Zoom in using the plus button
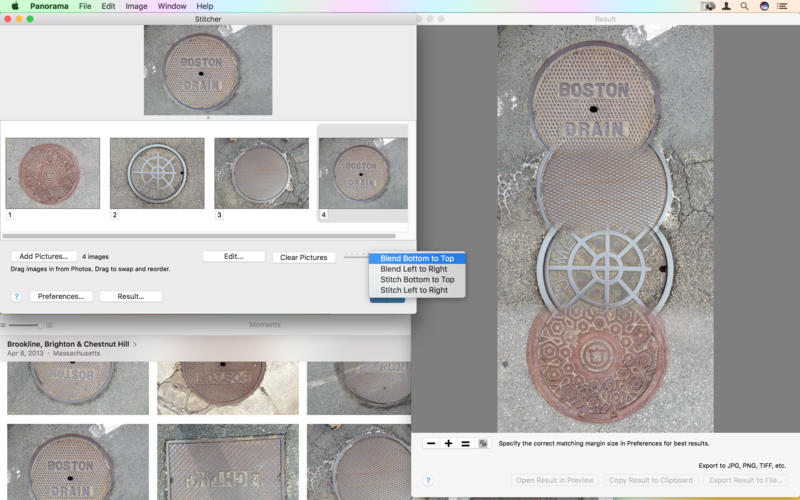Image resolution: width=800 pixels, height=500 pixels. click(x=448, y=443)
